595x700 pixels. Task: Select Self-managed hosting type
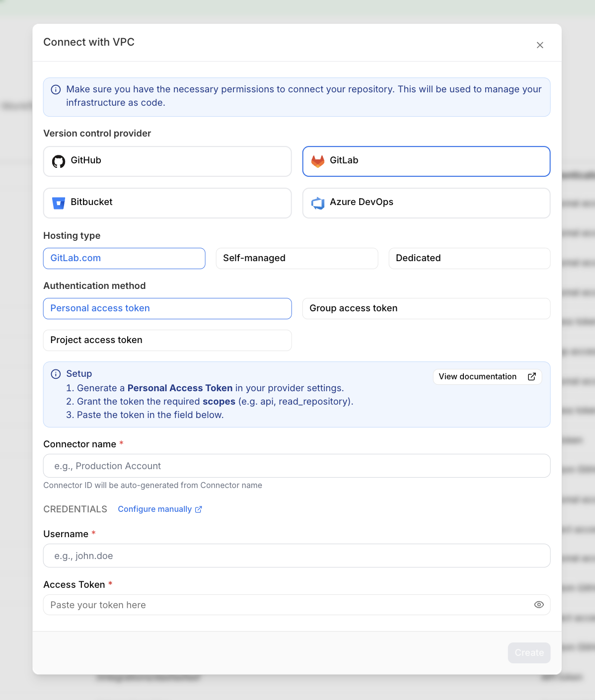click(x=297, y=258)
